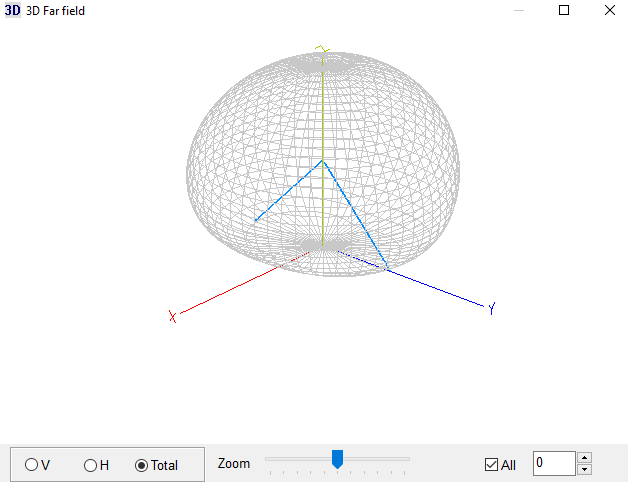The width and height of the screenshot is (628, 482).
Task: Click the 3D Far field title text
Action: (x=55, y=11)
